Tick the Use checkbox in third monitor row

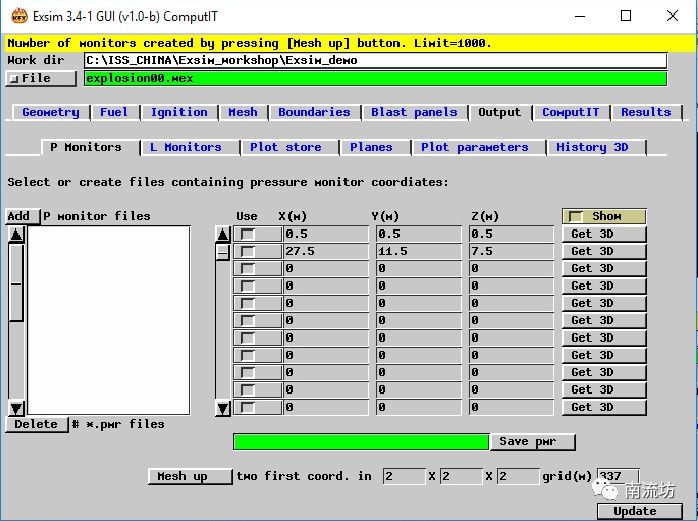pos(247,268)
